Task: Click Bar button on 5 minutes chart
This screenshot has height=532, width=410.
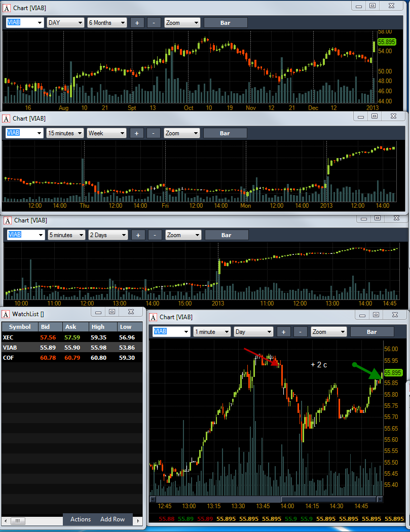Action: point(227,235)
